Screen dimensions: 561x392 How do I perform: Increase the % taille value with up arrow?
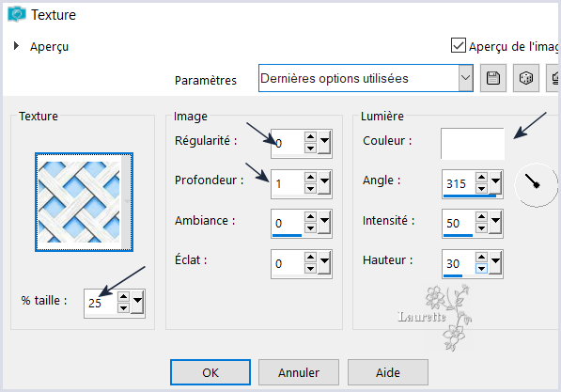[x=123, y=296]
